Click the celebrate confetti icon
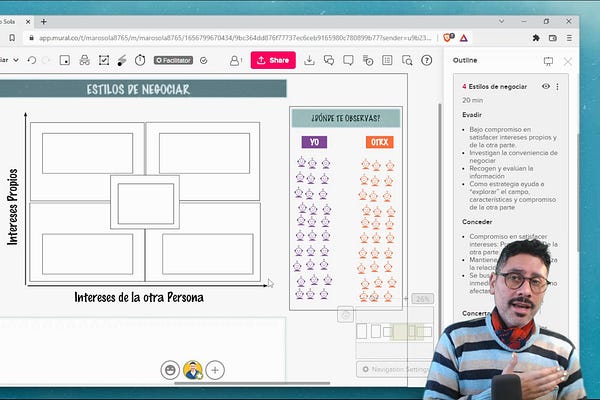 (x=122, y=60)
